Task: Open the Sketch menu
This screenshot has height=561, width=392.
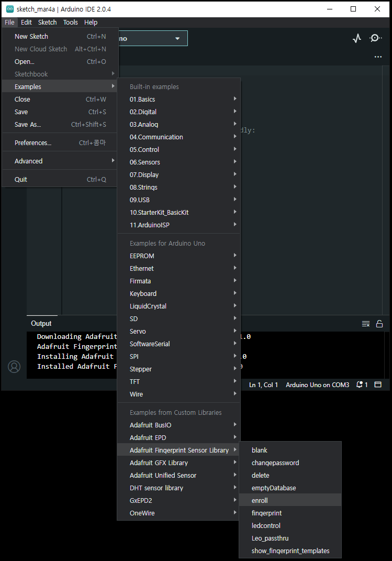Action: pos(47,22)
